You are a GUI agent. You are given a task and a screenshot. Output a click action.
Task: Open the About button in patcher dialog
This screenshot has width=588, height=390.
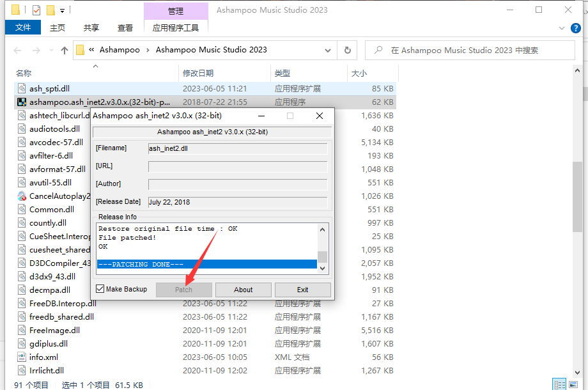pyautogui.click(x=244, y=290)
